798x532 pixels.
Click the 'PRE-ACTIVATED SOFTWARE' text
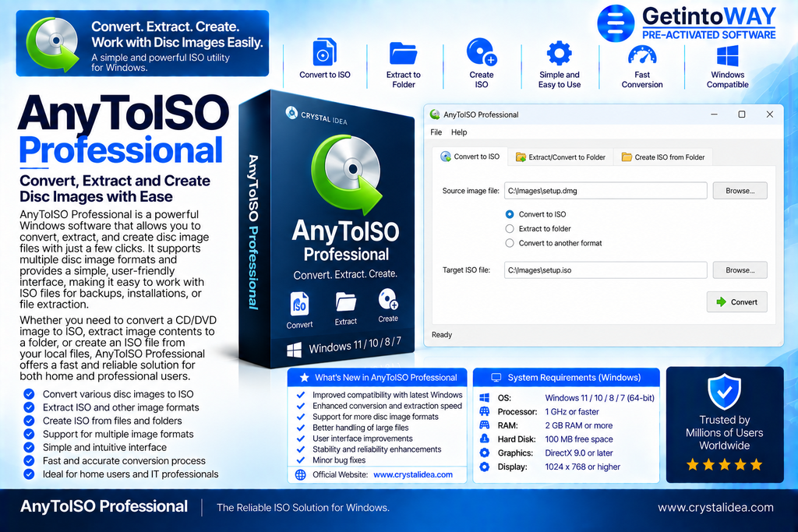pyautogui.click(x=708, y=34)
